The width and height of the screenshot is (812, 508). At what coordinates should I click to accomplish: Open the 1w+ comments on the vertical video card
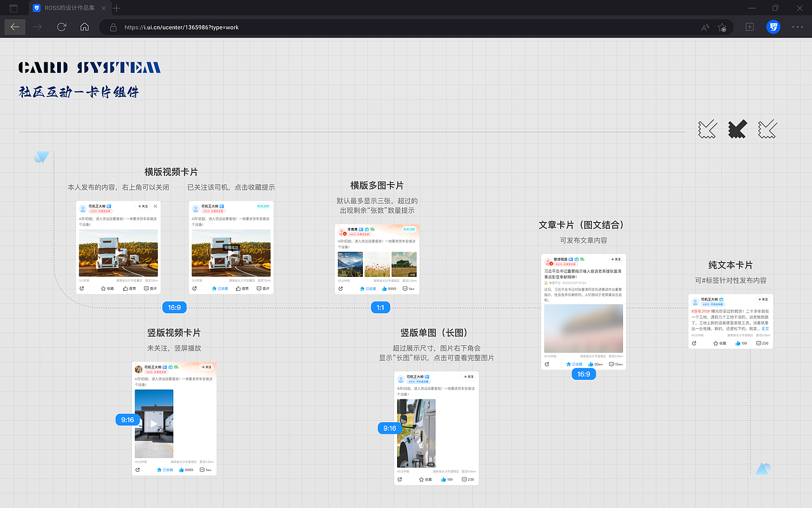pos(206,470)
